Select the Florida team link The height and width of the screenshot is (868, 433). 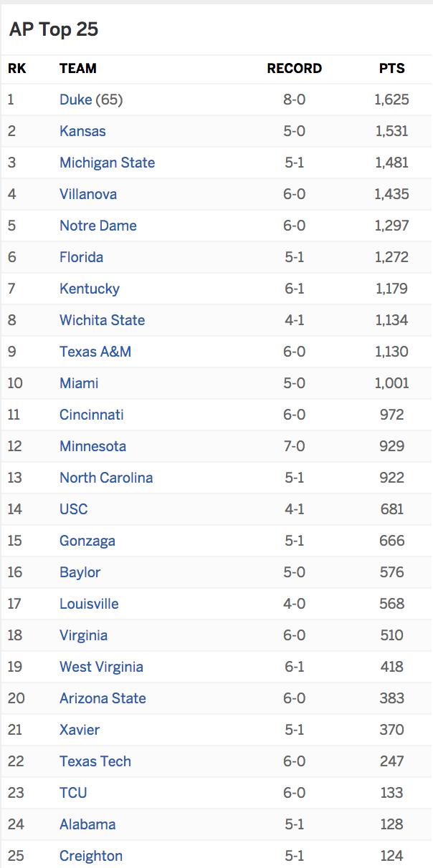[82, 257]
